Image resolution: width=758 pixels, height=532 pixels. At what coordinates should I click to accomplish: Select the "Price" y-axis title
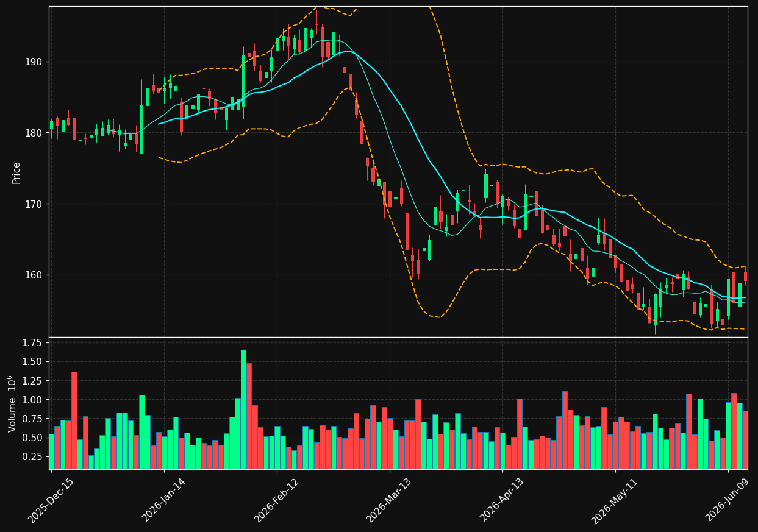(16, 172)
